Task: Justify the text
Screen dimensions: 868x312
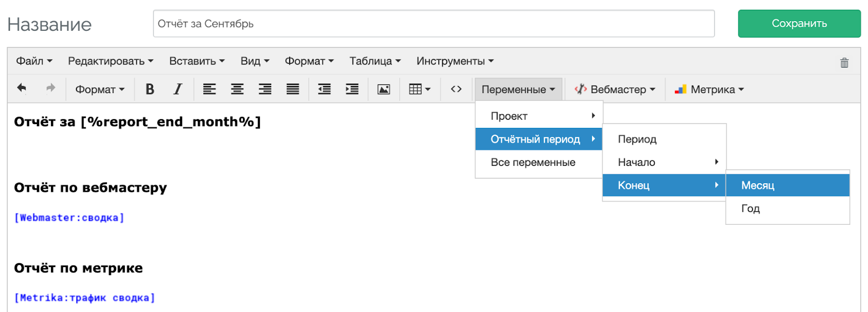Action: [293, 89]
